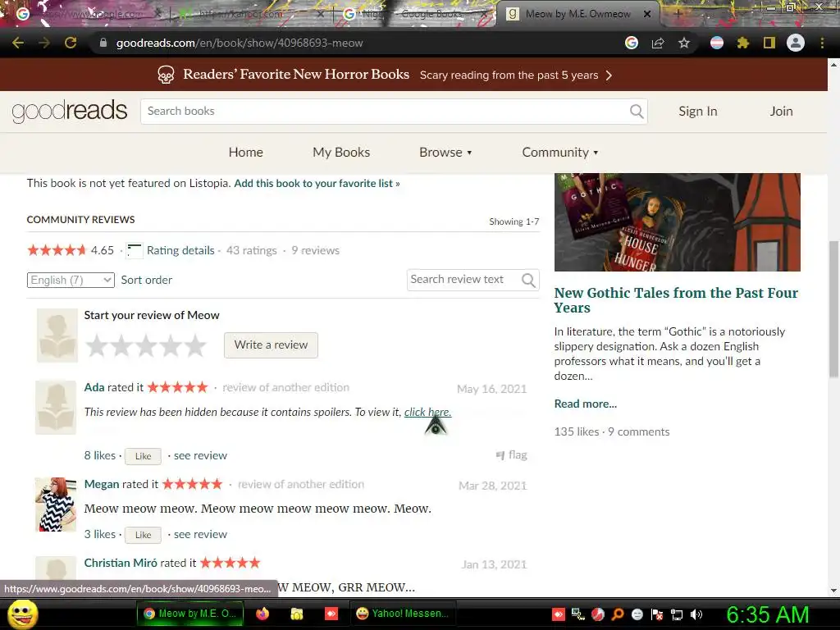Click the red AnyDesk icon in the system tray

[x=558, y=614]
